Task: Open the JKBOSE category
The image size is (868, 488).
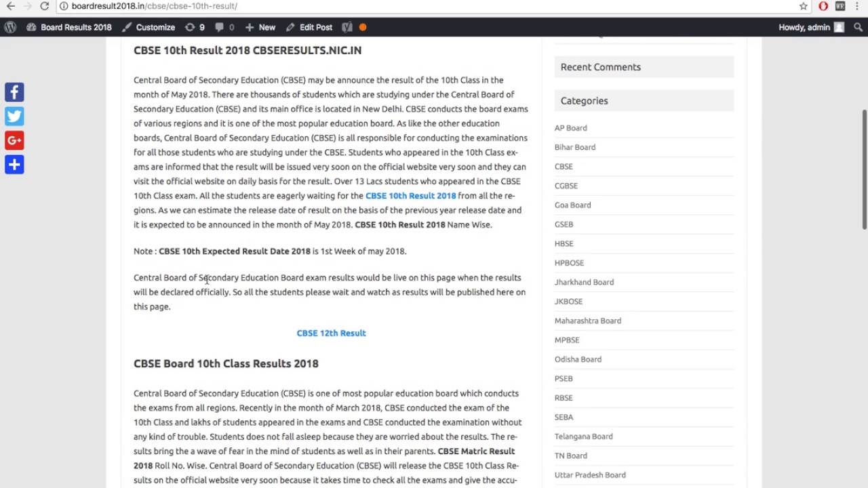Action: point(568,302)
